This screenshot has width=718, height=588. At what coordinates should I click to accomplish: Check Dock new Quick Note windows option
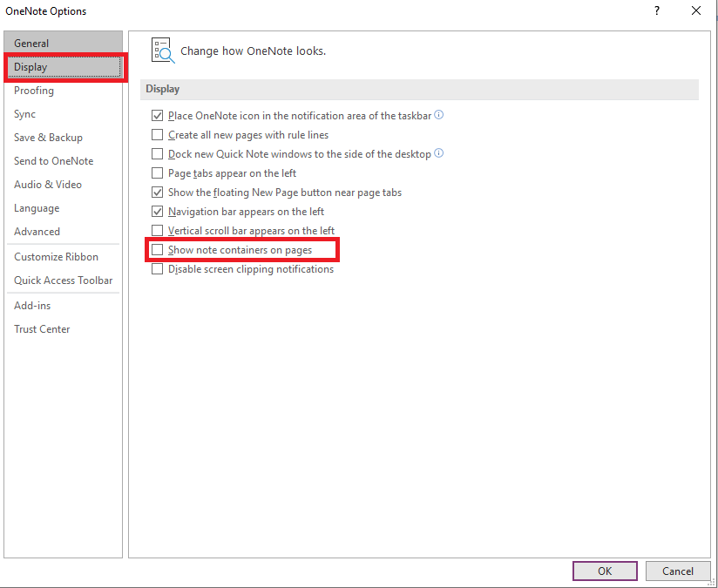[x=158, y=153]
